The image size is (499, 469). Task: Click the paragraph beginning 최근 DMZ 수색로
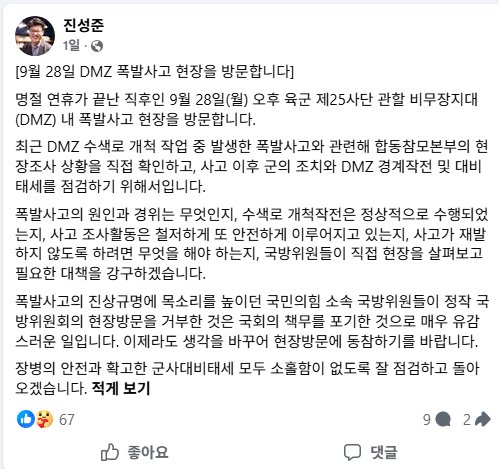click(x=252, y=166)
